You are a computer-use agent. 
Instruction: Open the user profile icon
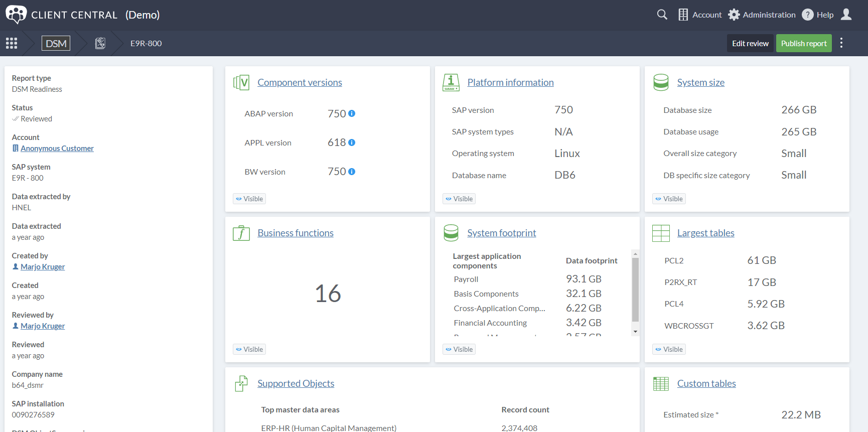click(x=846, y=15)
